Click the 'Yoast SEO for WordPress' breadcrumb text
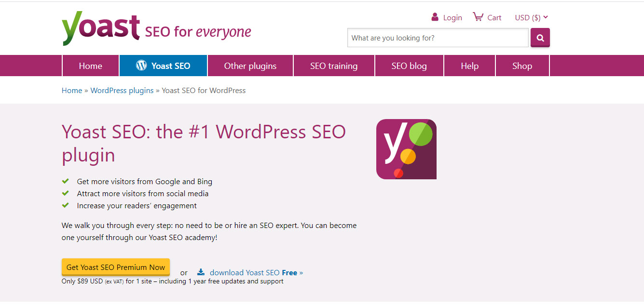The height and width of the screenshot is (308, 644). (x=204, y=90)
